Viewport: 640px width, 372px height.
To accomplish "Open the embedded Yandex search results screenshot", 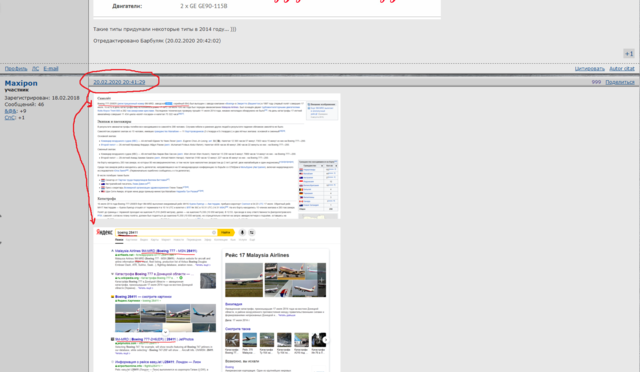I will tap(217, 299).
